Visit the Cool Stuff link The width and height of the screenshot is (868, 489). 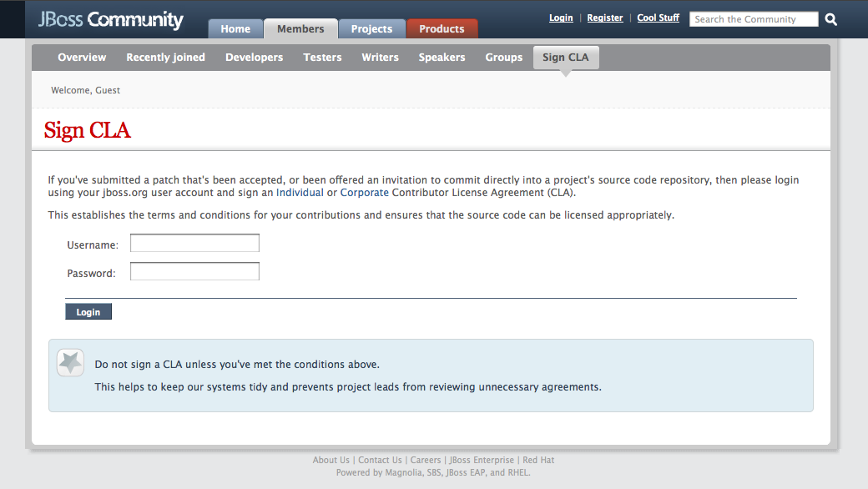pyautogui.click(x=658, y=18)
